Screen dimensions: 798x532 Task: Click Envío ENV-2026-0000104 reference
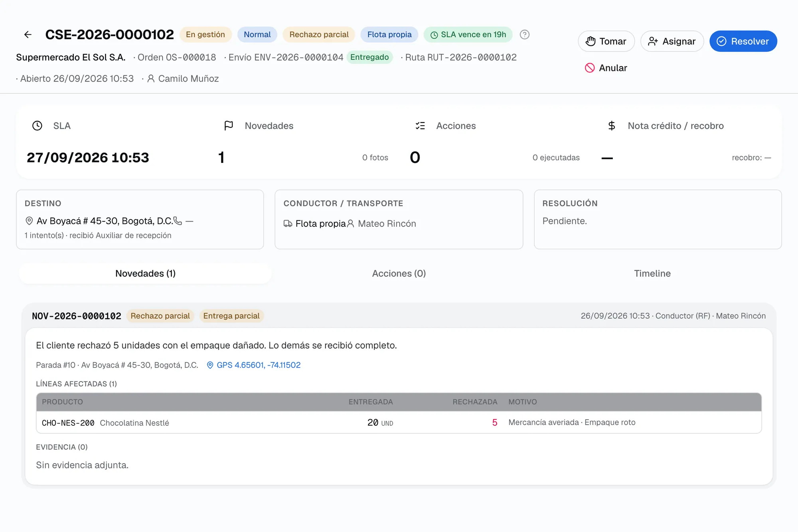click(286, 57)
